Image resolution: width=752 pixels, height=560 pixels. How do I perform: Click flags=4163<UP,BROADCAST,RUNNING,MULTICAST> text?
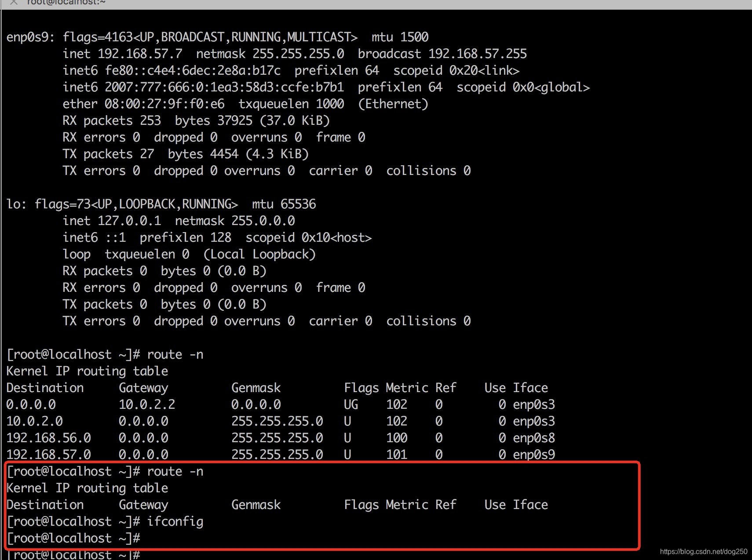210,37
